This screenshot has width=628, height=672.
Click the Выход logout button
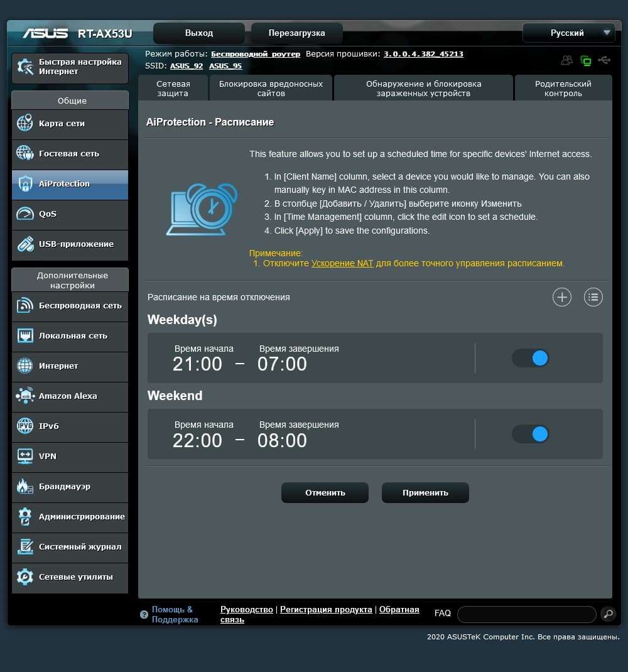[x=199, y=33]
